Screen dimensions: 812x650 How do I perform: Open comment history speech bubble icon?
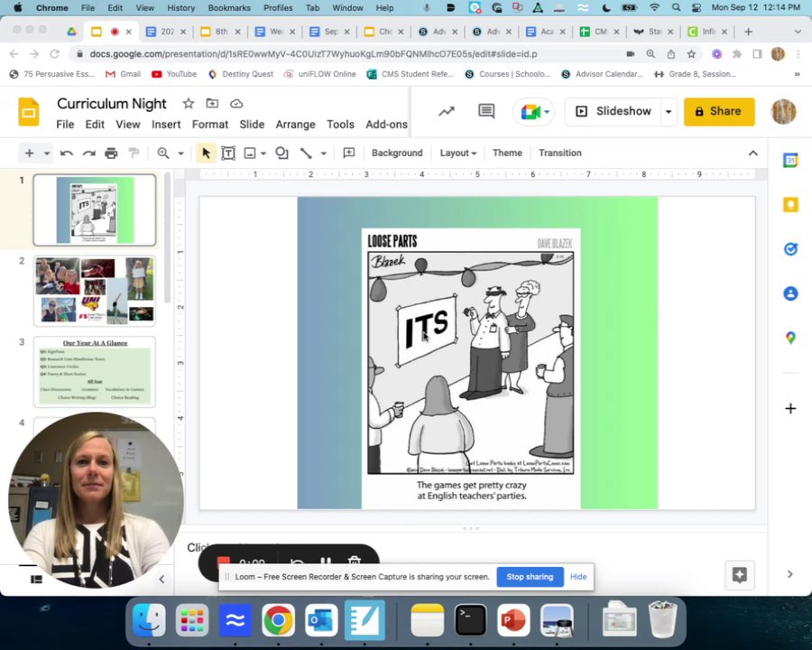(x=486, y=112)
